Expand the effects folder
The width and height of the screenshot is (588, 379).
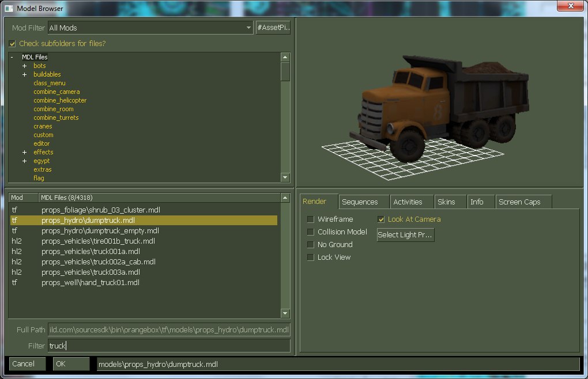[24, 153]
